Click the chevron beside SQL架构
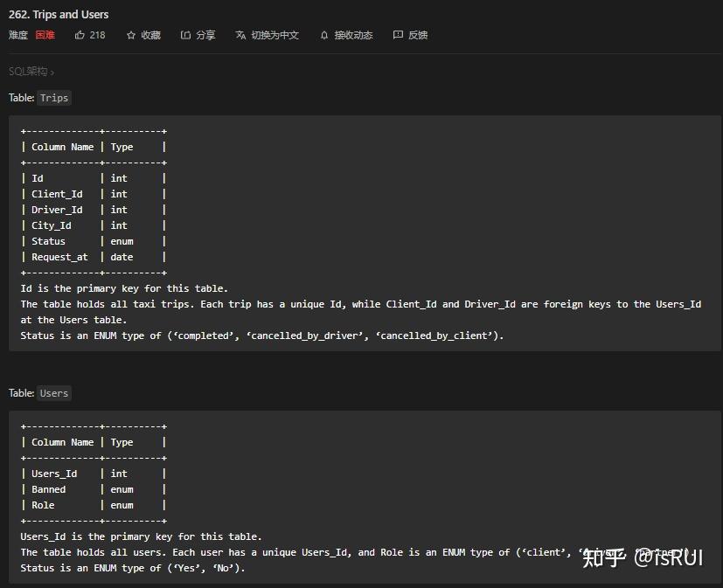This screenshot has height=588, width=723. pos(51,71)
